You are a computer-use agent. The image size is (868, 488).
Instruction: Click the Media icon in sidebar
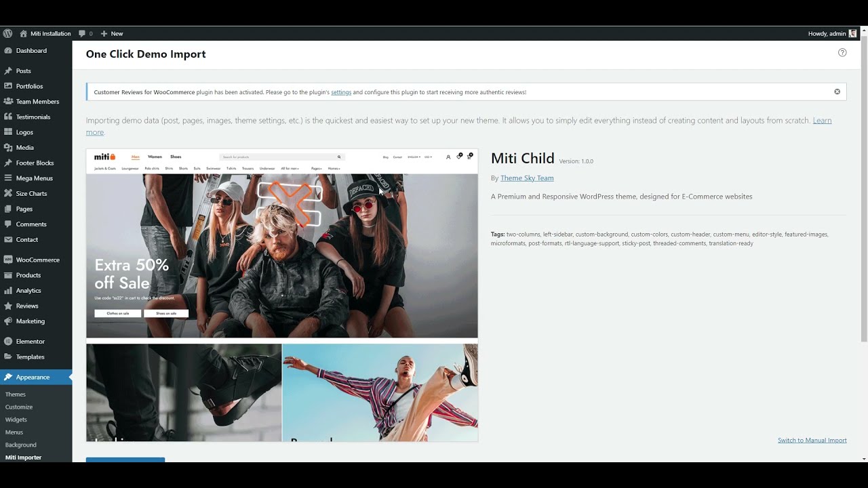coord(8,147)
